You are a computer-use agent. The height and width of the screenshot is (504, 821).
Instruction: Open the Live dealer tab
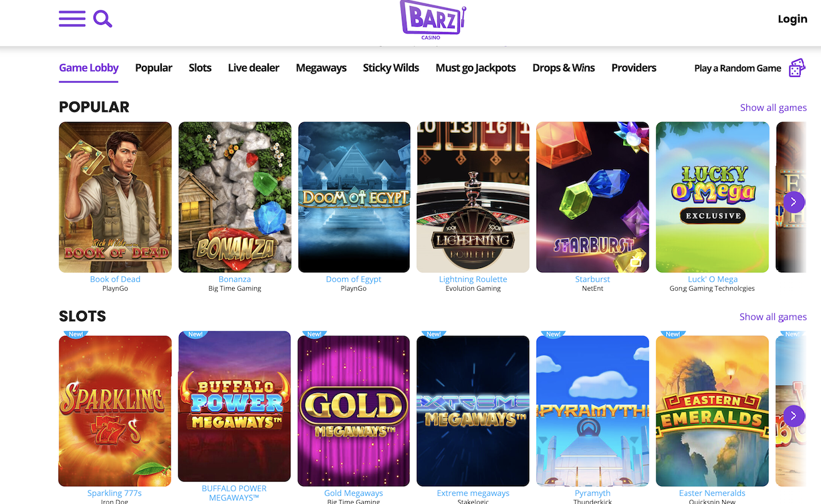click(253, 68)
